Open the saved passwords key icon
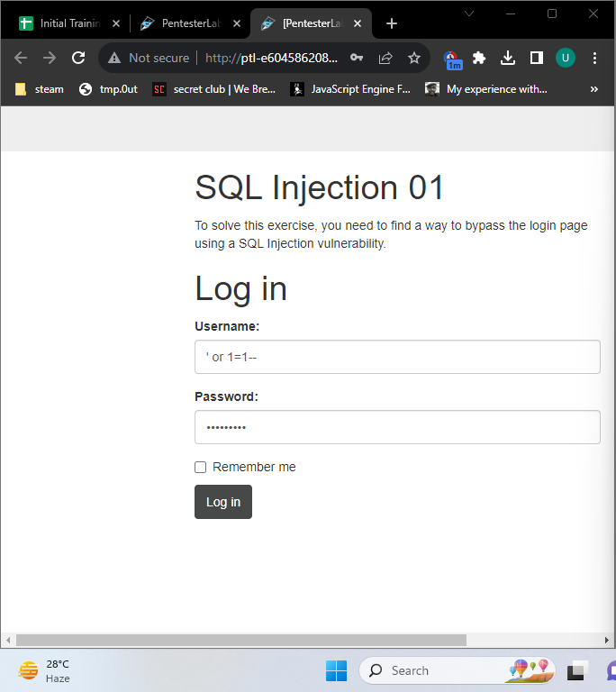The width and height of the screenshot is (616, 692). pyautogui.click(x=357, y=58)
